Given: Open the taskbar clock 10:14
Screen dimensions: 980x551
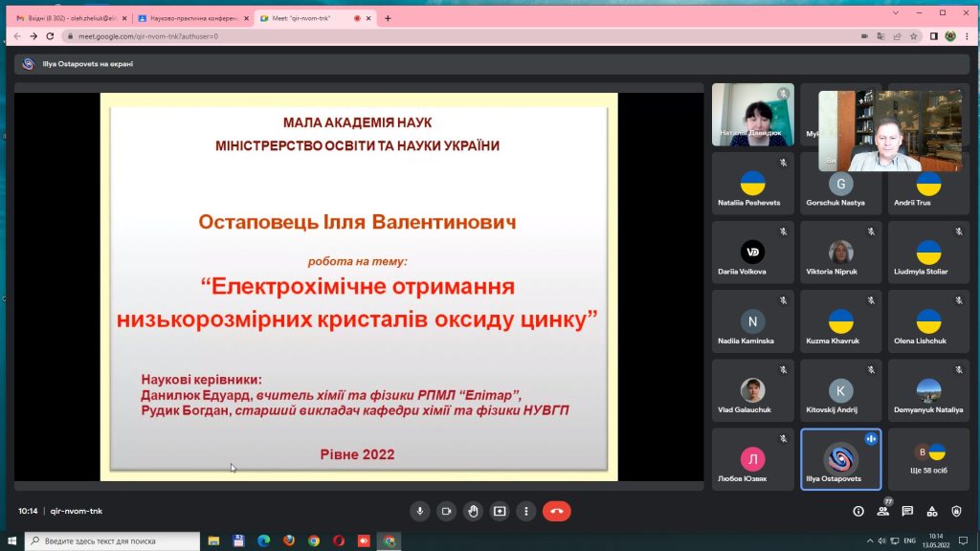Looking at the screenshot, I should 936,540.
